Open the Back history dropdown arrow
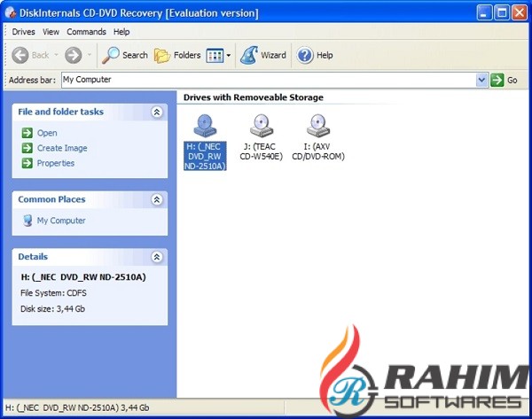 57,55
